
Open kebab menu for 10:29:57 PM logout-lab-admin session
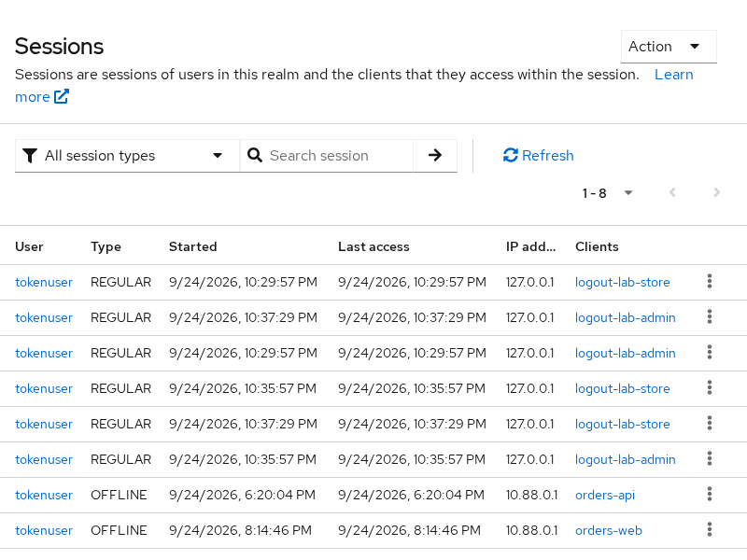click(710, 353)
